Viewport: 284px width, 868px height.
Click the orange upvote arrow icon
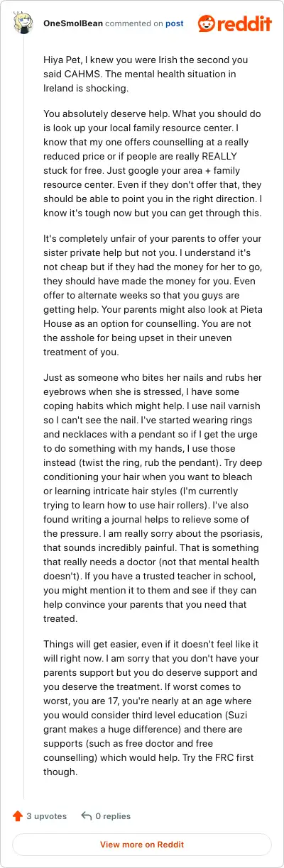(x=18, y=816)
